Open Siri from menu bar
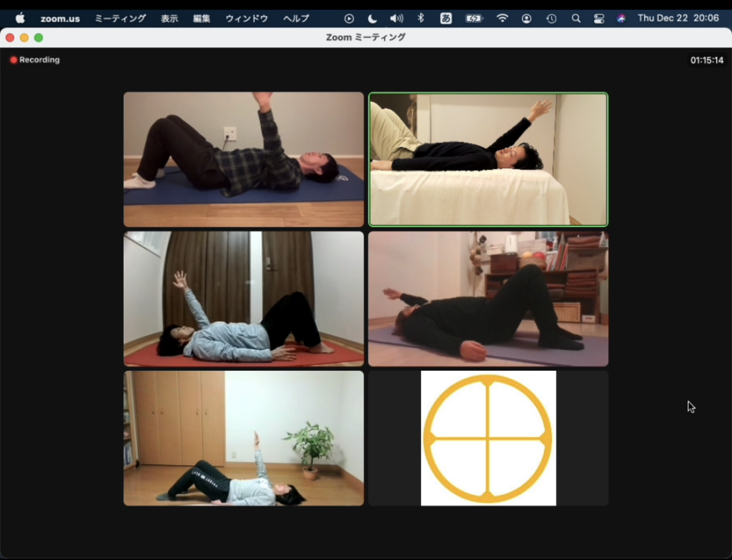The image size is (732, 560). tap(621, 19)
